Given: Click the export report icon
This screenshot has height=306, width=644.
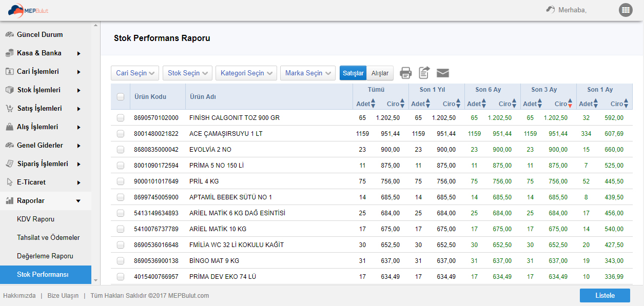Looking at the screenshot, I should (x=424, y=73).
